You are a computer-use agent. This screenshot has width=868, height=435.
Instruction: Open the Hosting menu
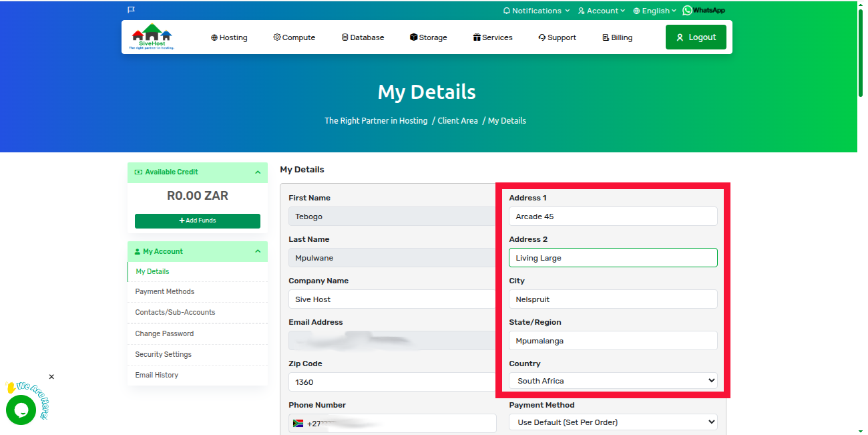click(x=229, y=37)
